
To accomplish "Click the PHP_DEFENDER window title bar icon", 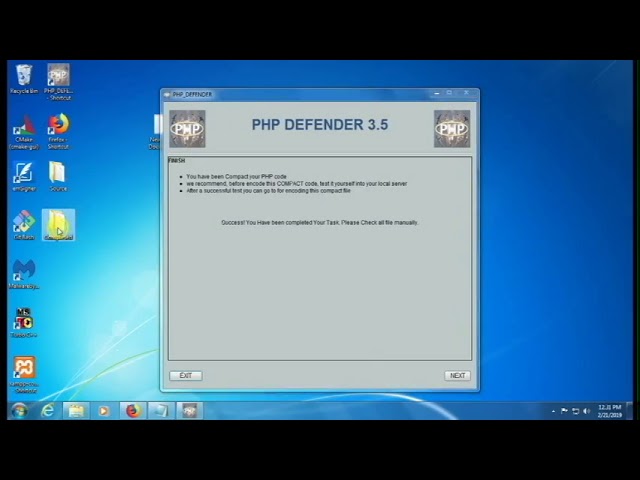I will [167, 94].
